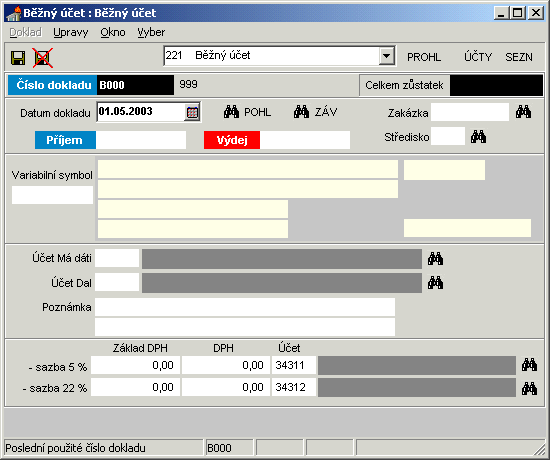Click the ÚČTY button

478,57
